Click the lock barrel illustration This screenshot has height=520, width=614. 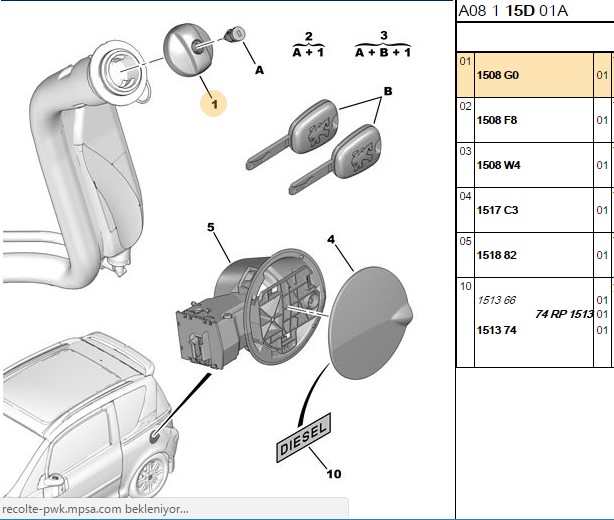point(235,34)
